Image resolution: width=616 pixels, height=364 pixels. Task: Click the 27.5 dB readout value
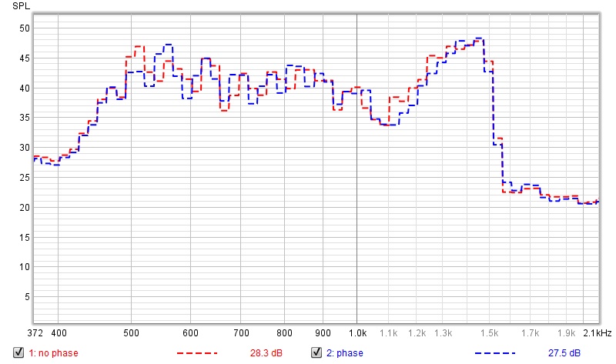[x=564, y=353]
